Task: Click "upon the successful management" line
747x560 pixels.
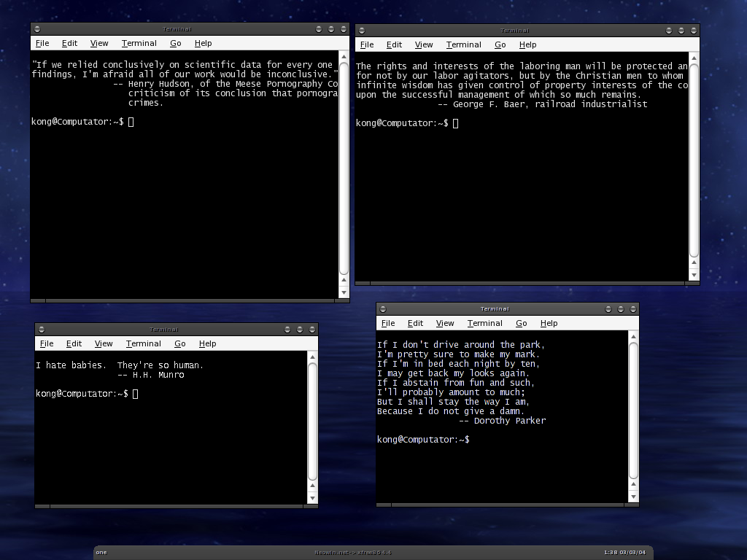Action: click(498, 95)
